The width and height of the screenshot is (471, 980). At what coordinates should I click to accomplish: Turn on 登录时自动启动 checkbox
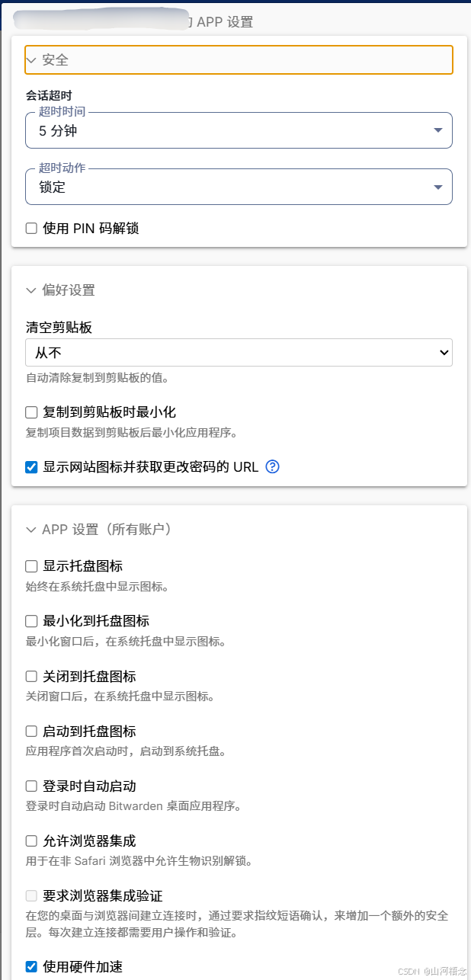tap(31, 786)
